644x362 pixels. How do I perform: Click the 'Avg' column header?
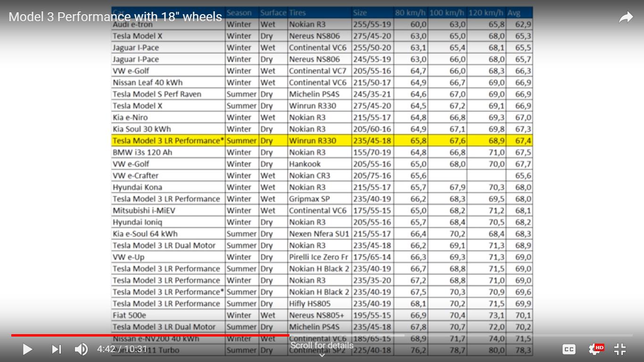520,13
